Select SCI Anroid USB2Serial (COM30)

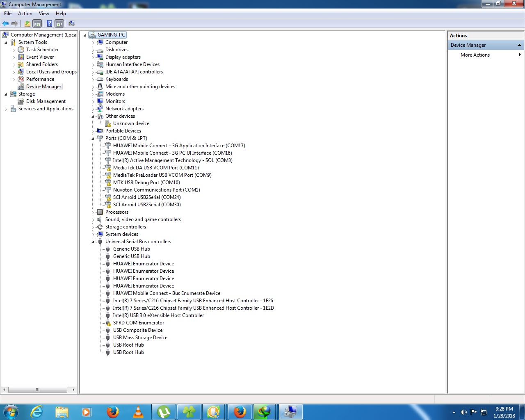(x=147, y=205)
